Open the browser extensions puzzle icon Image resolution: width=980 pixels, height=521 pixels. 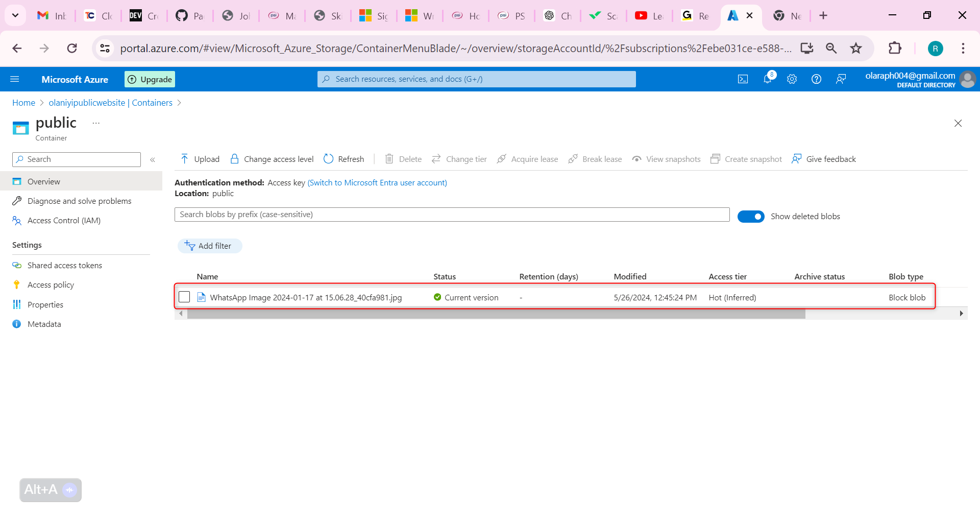[x=895, y=48]
